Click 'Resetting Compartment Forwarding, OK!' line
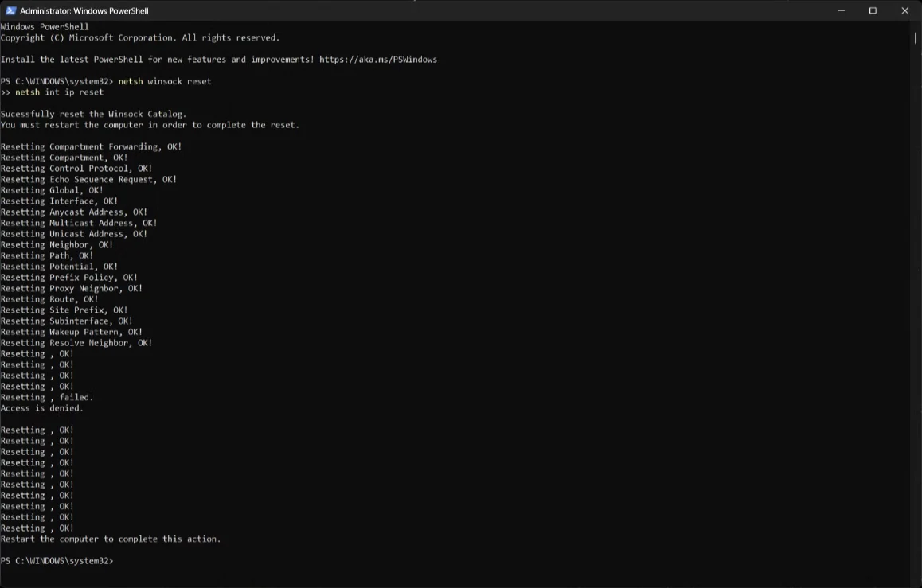This screenshot has width=922, height=588. (91, 146)
